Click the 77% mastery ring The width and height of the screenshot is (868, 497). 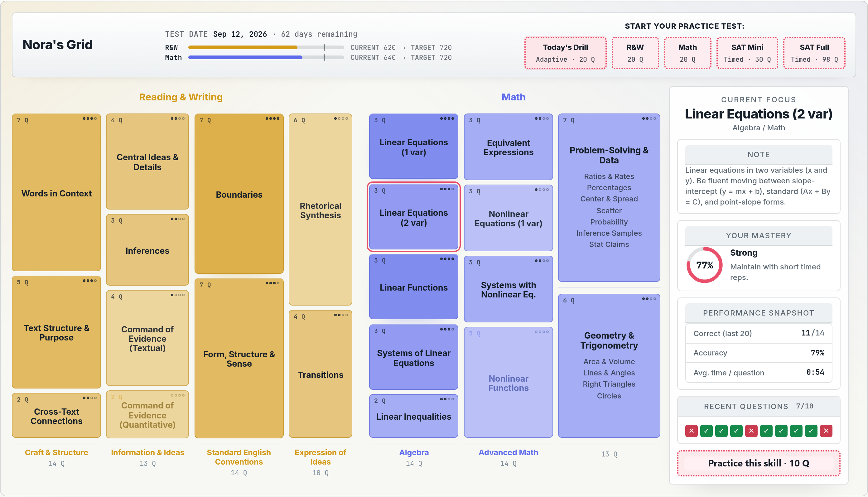(x=705, y=265)
